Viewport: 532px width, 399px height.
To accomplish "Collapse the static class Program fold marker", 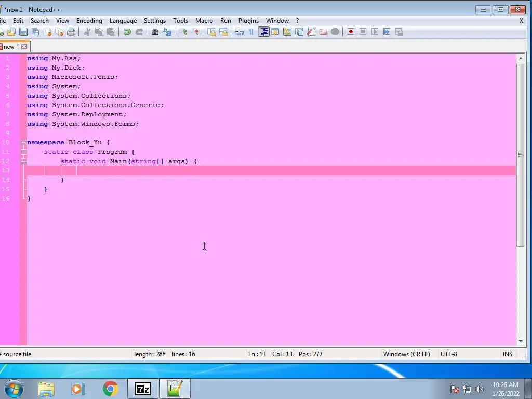I will pos(23,152).
